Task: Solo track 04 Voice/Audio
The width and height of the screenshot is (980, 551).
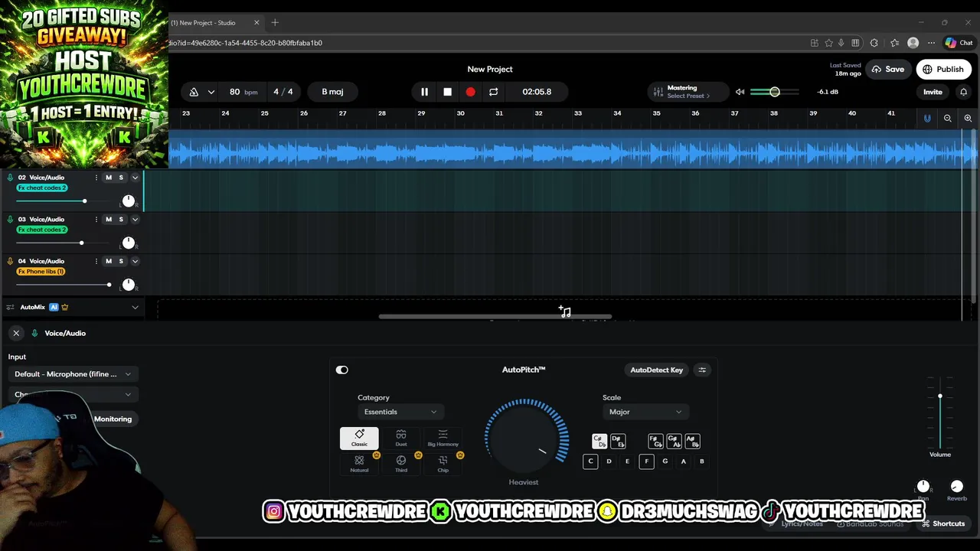Action: (120, 261)
